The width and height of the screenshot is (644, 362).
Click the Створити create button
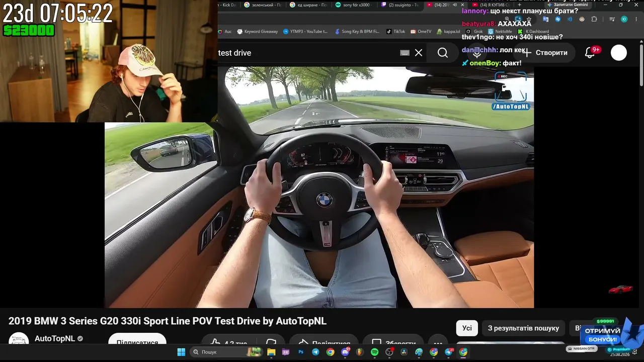click(x=545, y=52)
